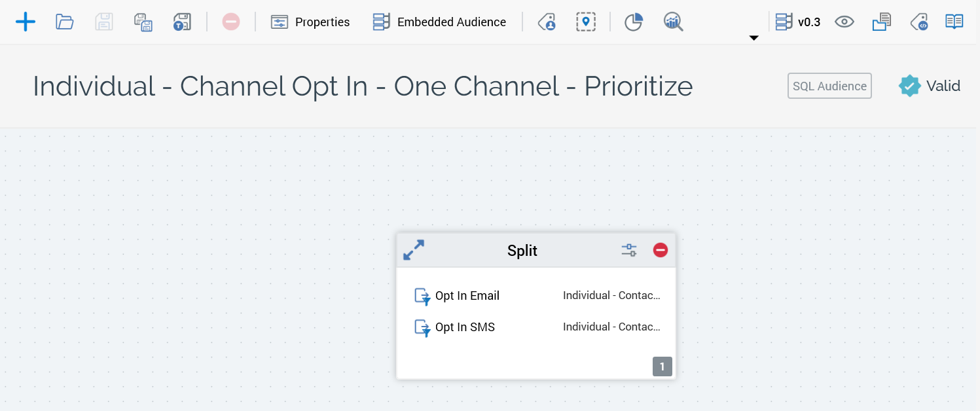Click the dashed-box location pin icon
The width and height of the screenshot is (980, 411).
click(x=586, y=22)
